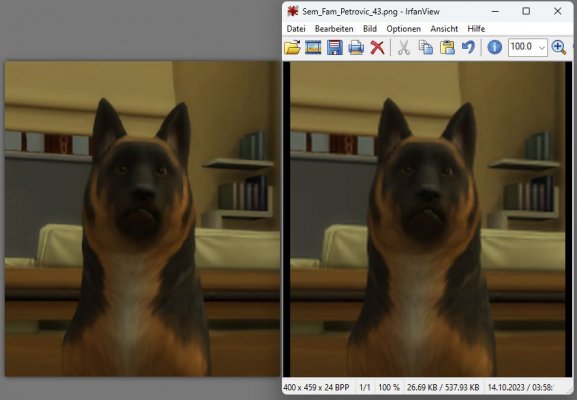This screenshot has height=400, width=577.
Task: Print the image with printer icon
Action: 356,47
